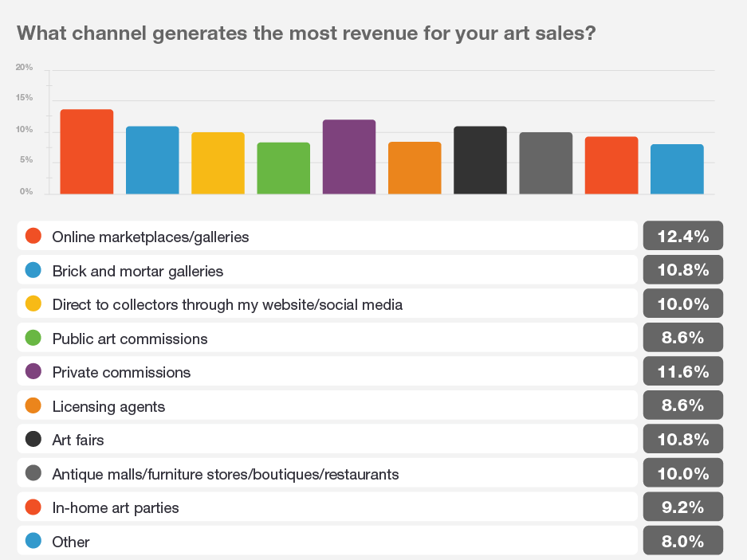Select the 11.6% percentage badge

682,372
